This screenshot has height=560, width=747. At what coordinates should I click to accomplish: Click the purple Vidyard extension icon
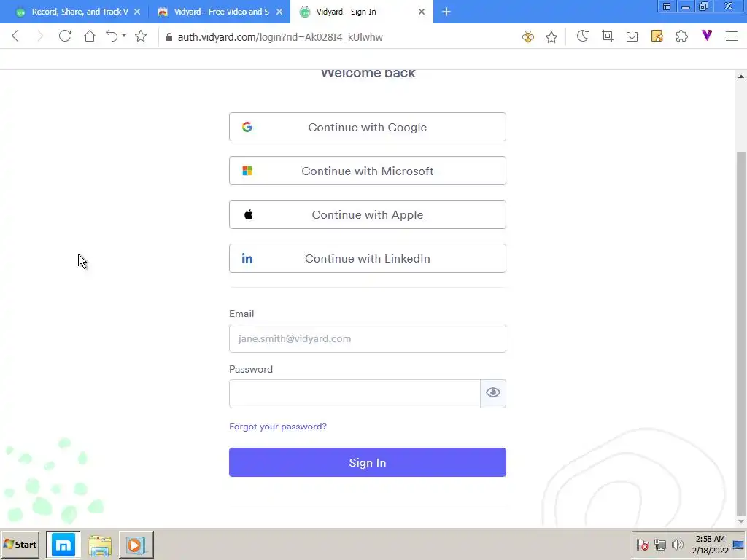point(707,35)
